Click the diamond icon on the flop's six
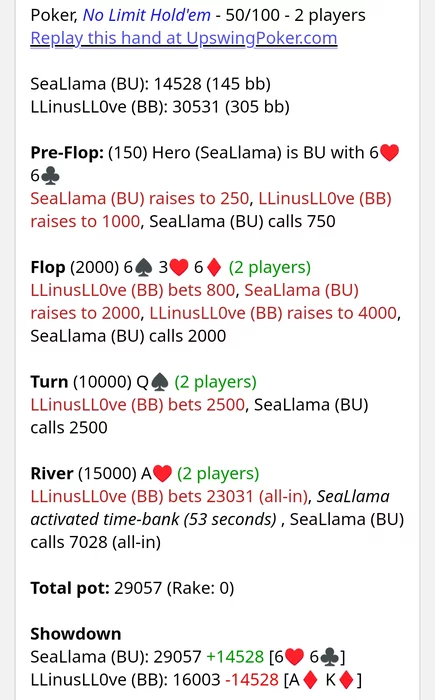 [214, 267]
